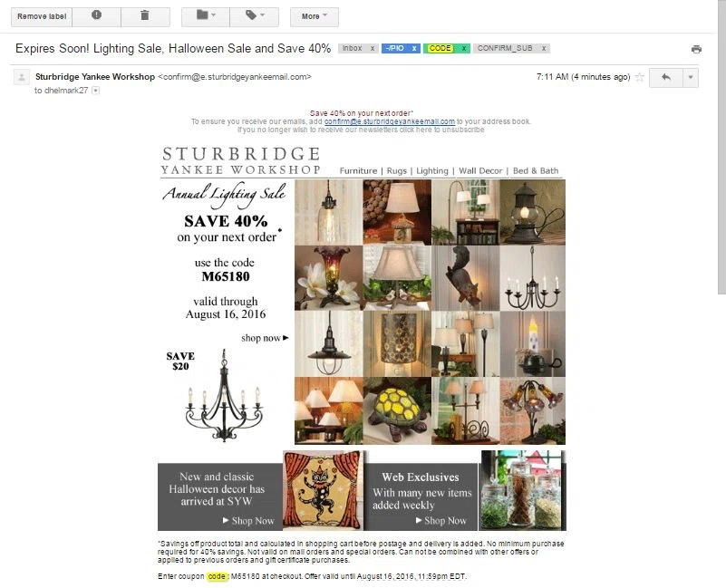Viewport: 726px width, 588px height.
Task: Click the turtle lamp thumbnail
Action: pos(397,410)
